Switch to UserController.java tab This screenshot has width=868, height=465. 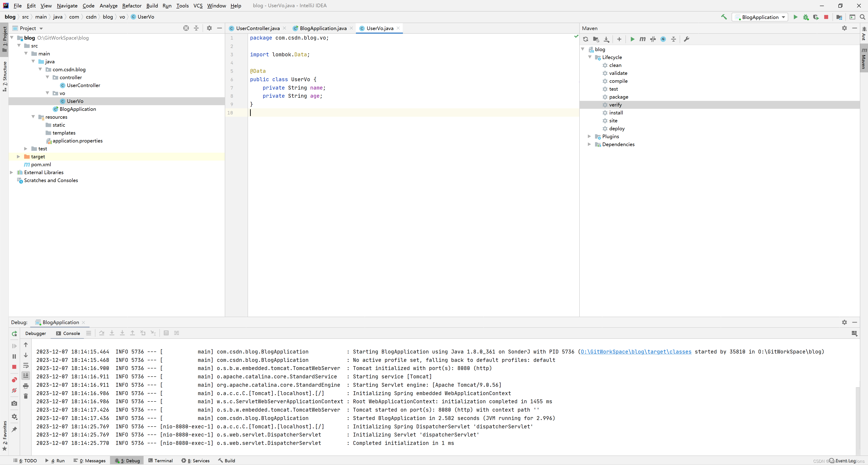click(x=258, y=28)
